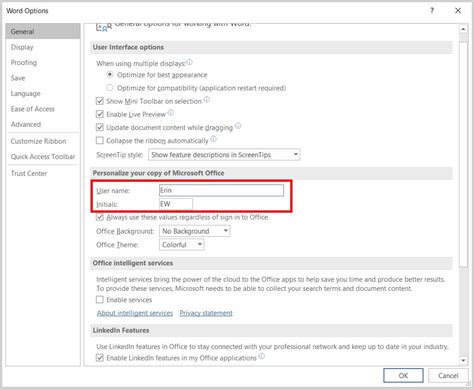
Task: Open the ScreenTip style dropdown
Action: point(224,155)
